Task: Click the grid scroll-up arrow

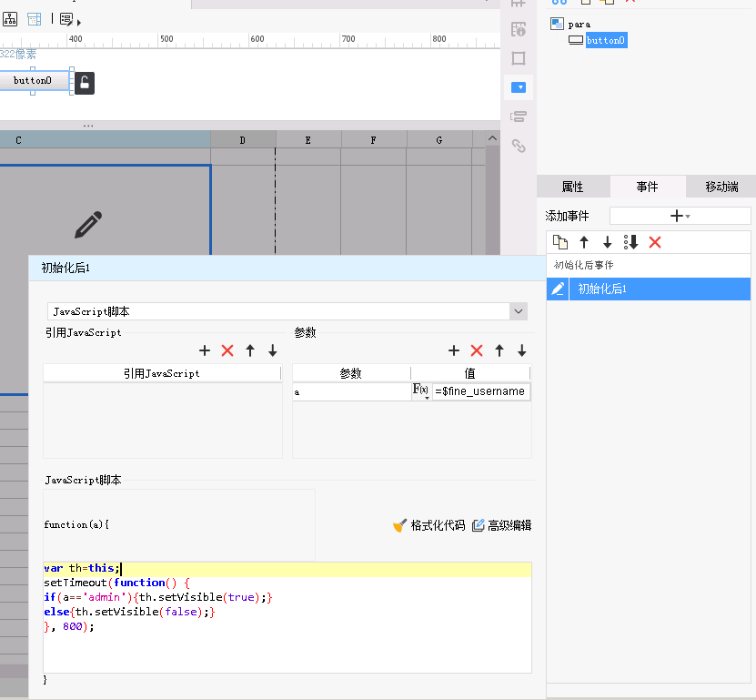Action: pos(492,138)
